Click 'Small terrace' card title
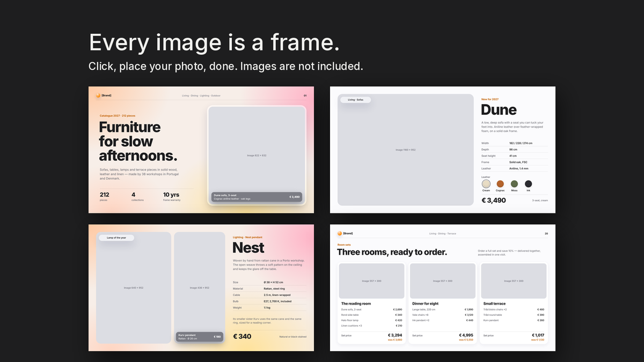The width and height of the screenshot is (644, 362). coord(495,304)
